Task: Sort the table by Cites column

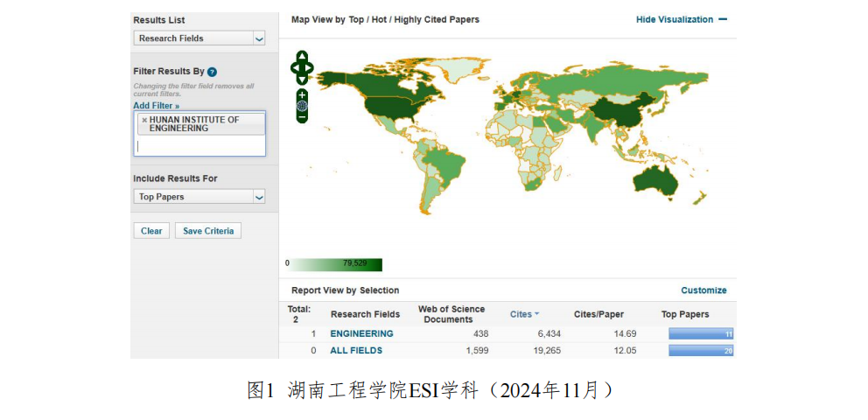Action: [523, 314]
